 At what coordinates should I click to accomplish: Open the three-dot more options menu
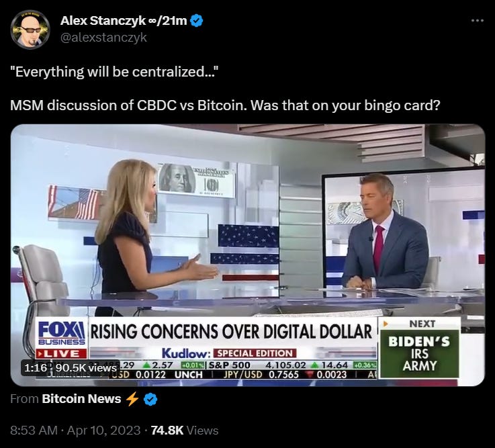click(x=477, y=21)
